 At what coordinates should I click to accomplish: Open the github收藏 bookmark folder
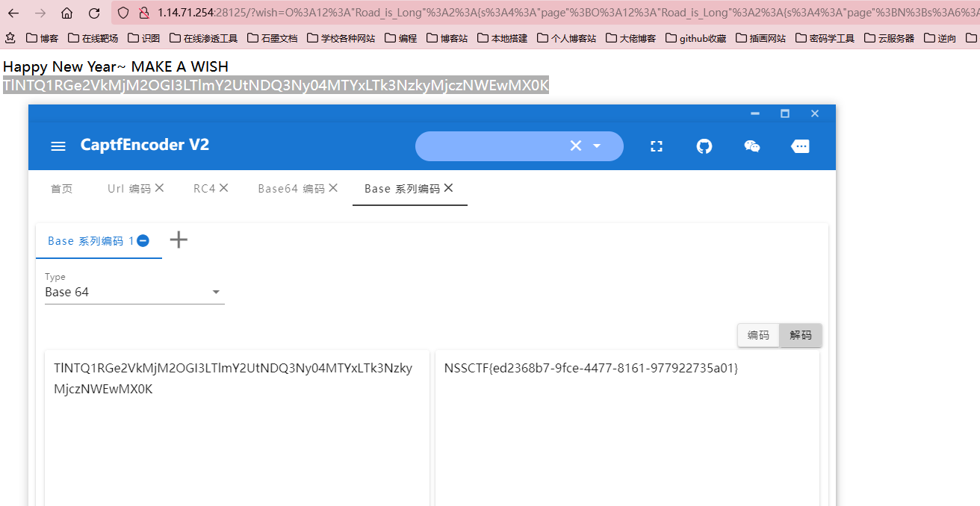point(695,38)
